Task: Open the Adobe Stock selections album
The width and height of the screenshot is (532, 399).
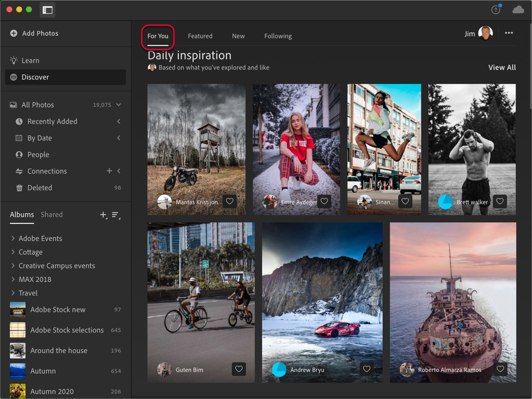Action: click(x=65, y=330)
